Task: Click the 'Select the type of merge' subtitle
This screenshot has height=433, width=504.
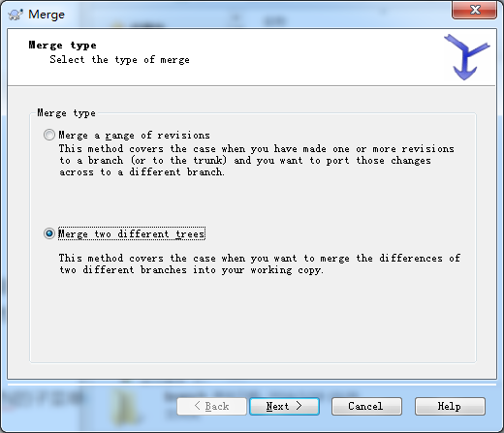Action: click(119, 60)
